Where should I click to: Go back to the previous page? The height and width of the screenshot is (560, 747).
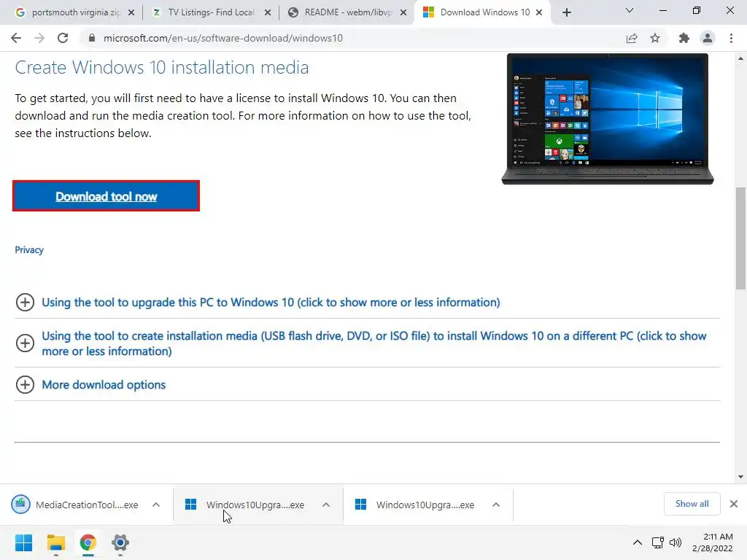click(x=16, y=38)
